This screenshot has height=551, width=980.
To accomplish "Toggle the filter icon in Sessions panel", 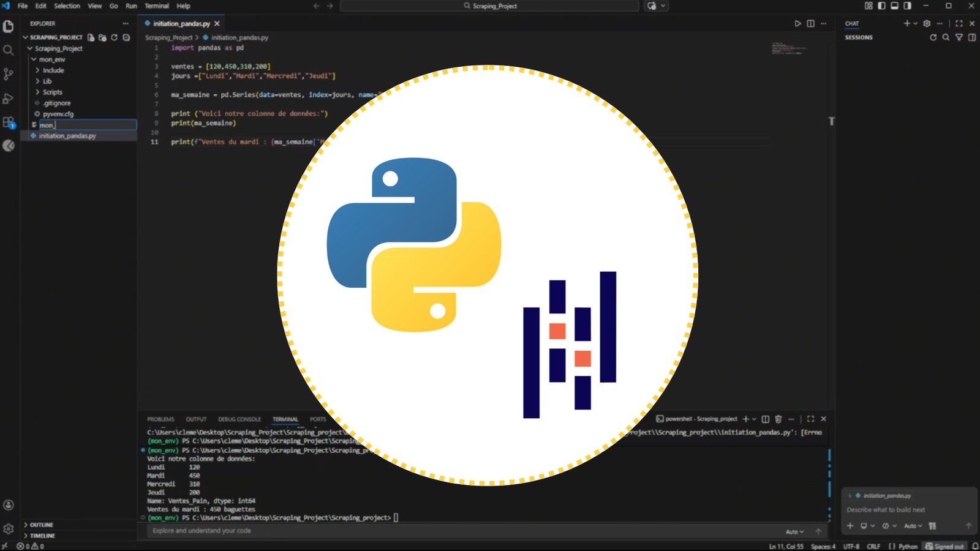I will tap(959, 37).
